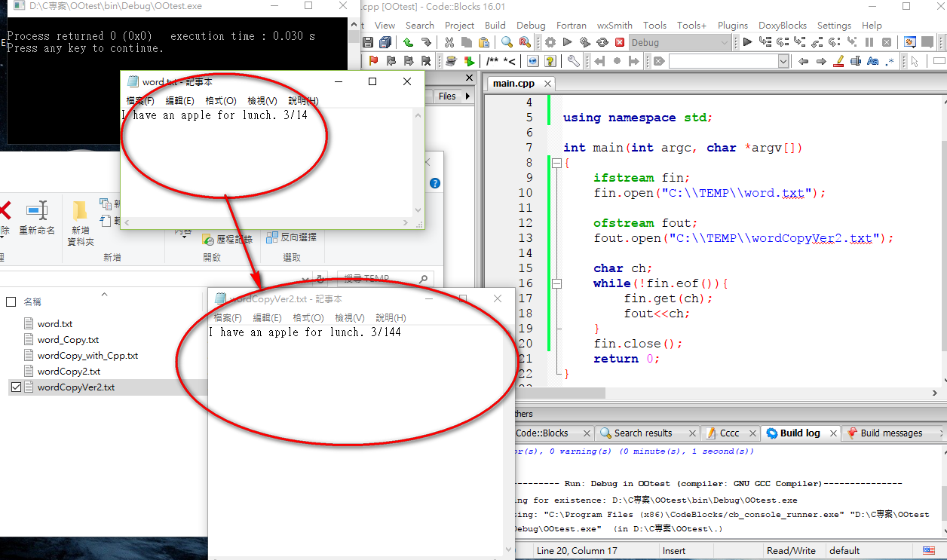Collapse the main function fold at line 8
947x560 pixels.
pyautogui.click(x=556, y=163)
